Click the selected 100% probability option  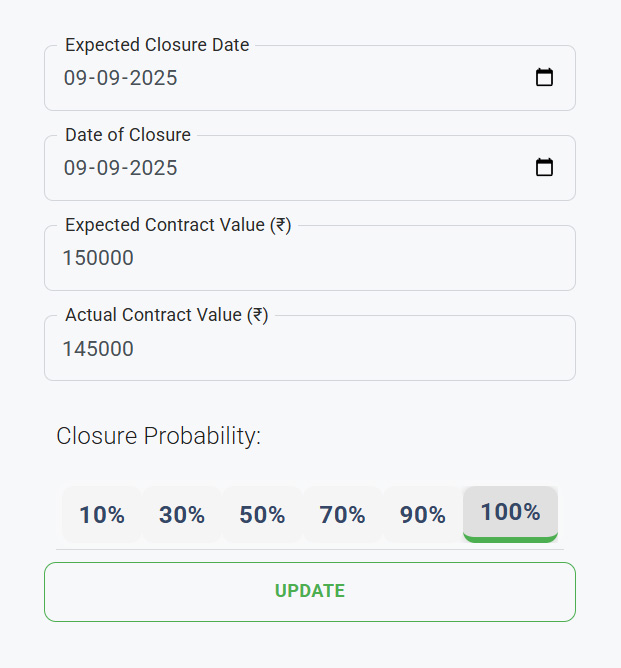tap(510, 513)
